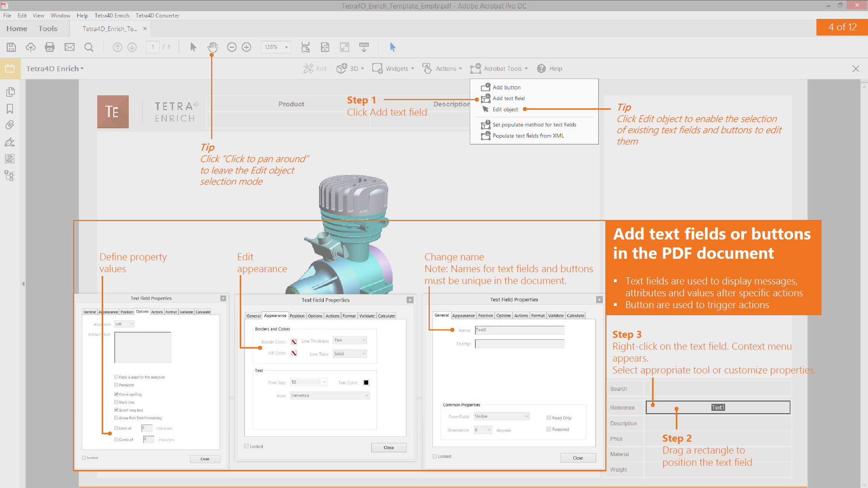Viewport: 868px width, 488px height.
Task: Tick the Limit of characters checkbox
Action: pos(116,428)
